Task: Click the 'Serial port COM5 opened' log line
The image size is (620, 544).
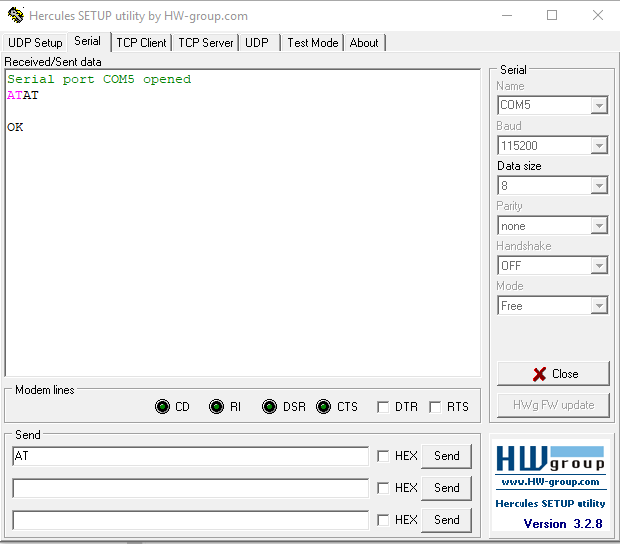Action: coord(99,79)
